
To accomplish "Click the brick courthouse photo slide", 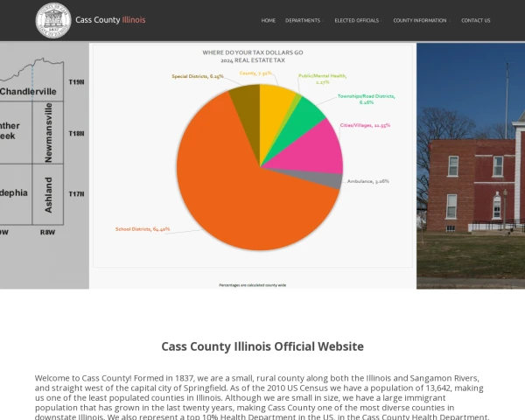I will point(471,165).
